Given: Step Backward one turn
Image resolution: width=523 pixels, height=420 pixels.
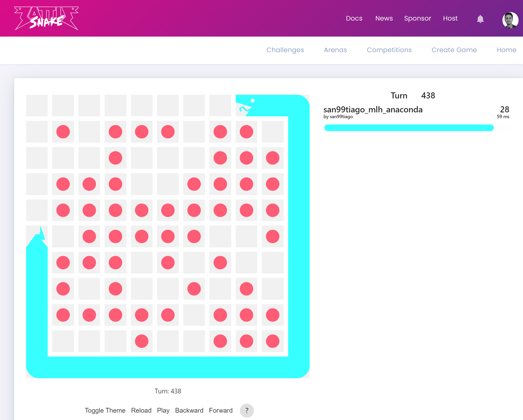Looking at the screenshot, I should click(x=189, y=411).
